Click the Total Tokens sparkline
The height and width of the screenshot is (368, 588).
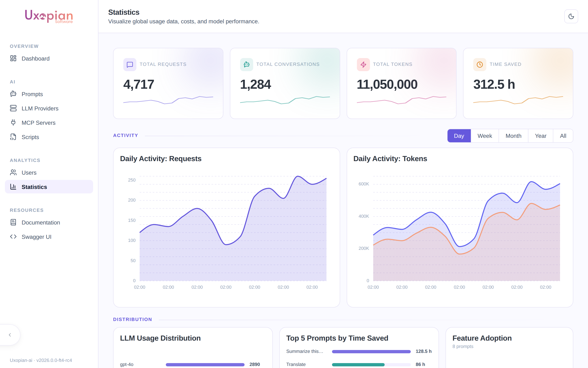pyautogui.click(x=401, y=100)
